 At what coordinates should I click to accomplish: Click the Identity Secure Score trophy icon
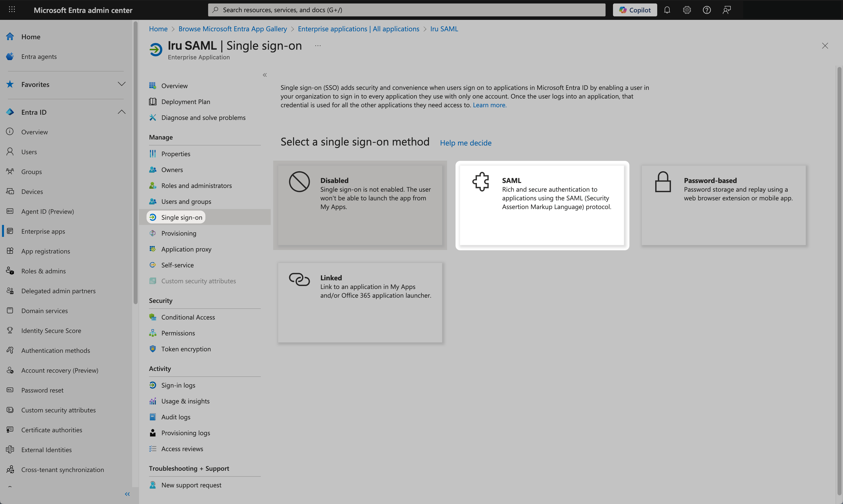10,330
